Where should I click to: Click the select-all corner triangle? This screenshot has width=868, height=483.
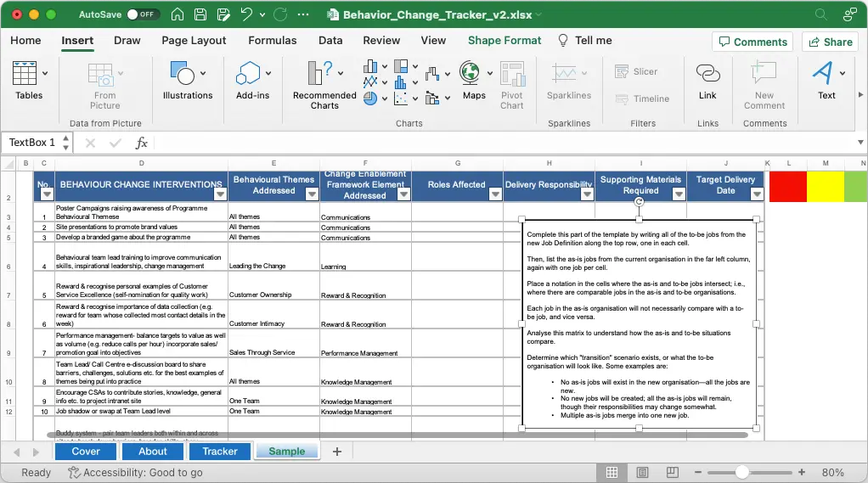click(x=8, y=163)
